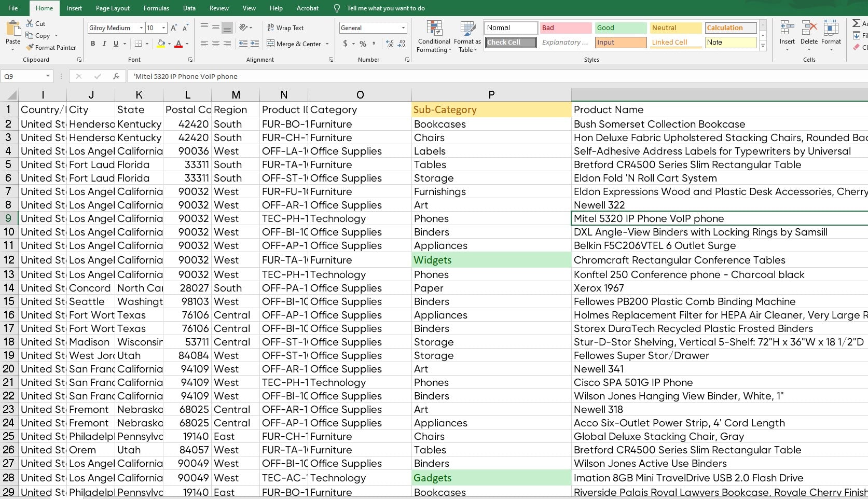The height and width of the screenshot is (499, 868).
Task: Click the Orientation text angle icon
Action: click(x=243, y=27)
